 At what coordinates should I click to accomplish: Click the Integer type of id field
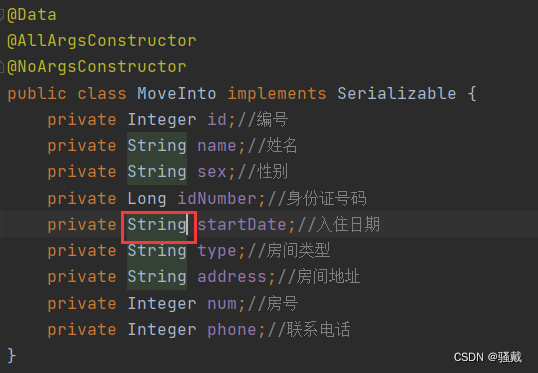click(x=162, y=120)
